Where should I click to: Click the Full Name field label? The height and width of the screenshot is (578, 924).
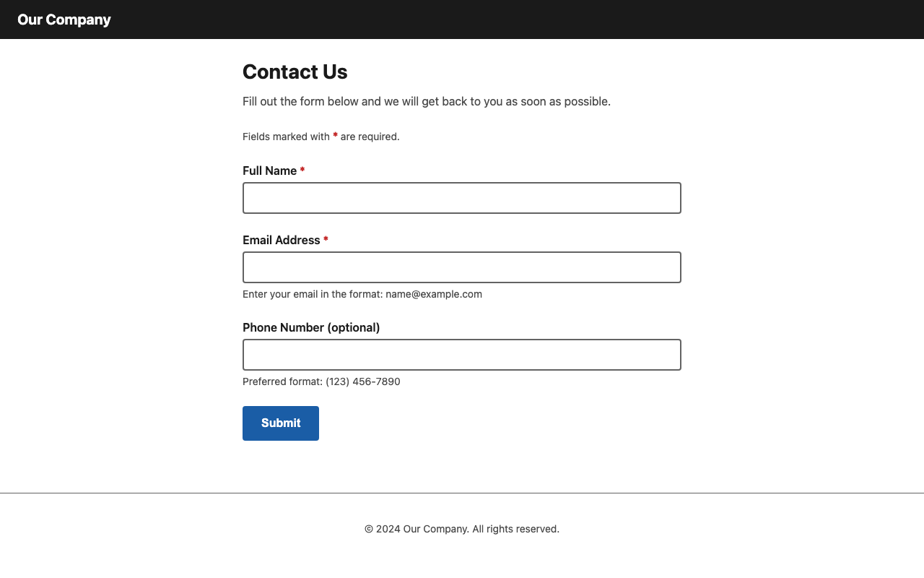point(269,171)
